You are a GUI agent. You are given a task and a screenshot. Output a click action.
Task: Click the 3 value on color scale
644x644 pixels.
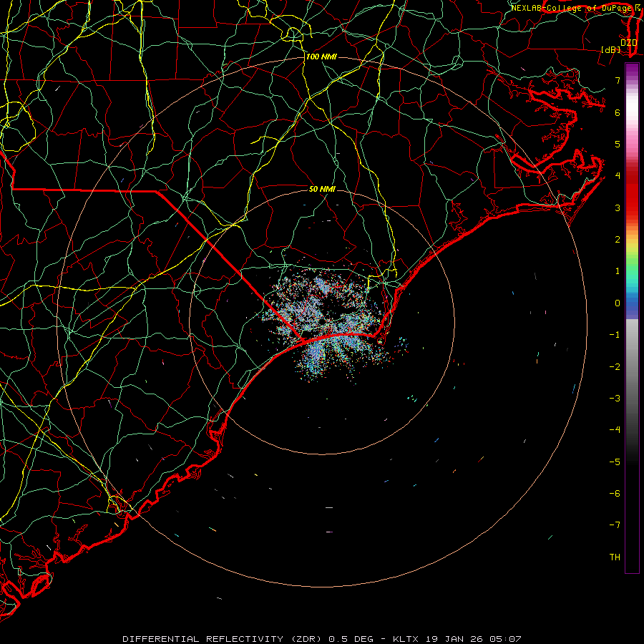618,208
